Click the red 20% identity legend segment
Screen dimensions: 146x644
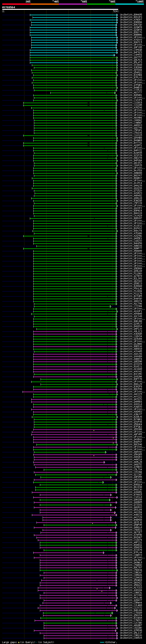coord(16,4)
